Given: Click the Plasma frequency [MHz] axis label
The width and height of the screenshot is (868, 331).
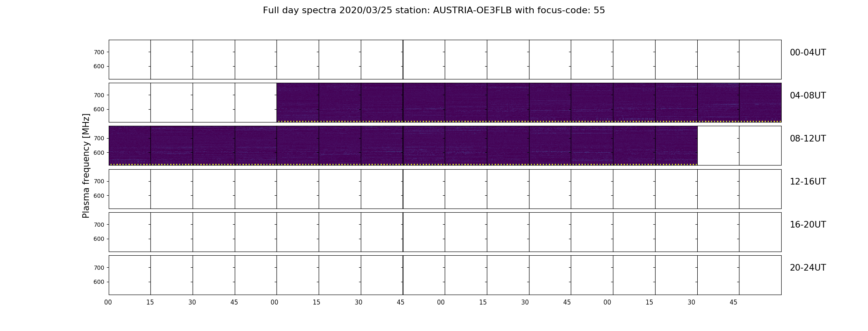Looking at the screenshot, I should (x=86, y=165).
